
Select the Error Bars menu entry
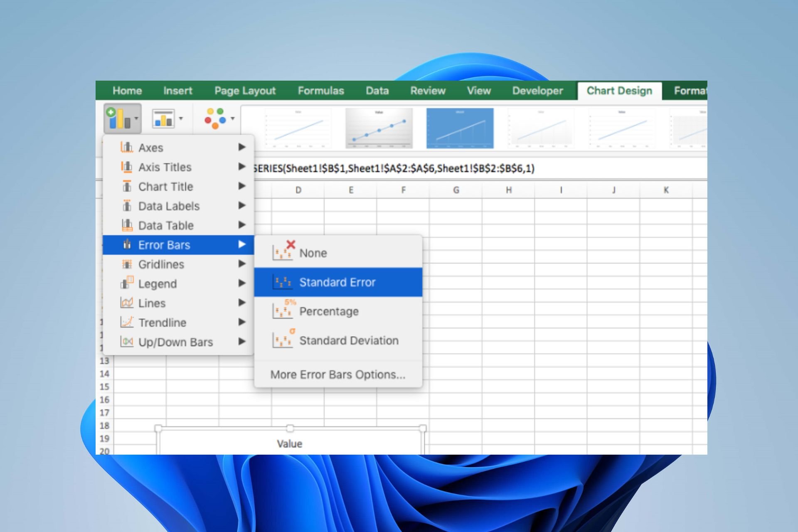pos(178,245)
